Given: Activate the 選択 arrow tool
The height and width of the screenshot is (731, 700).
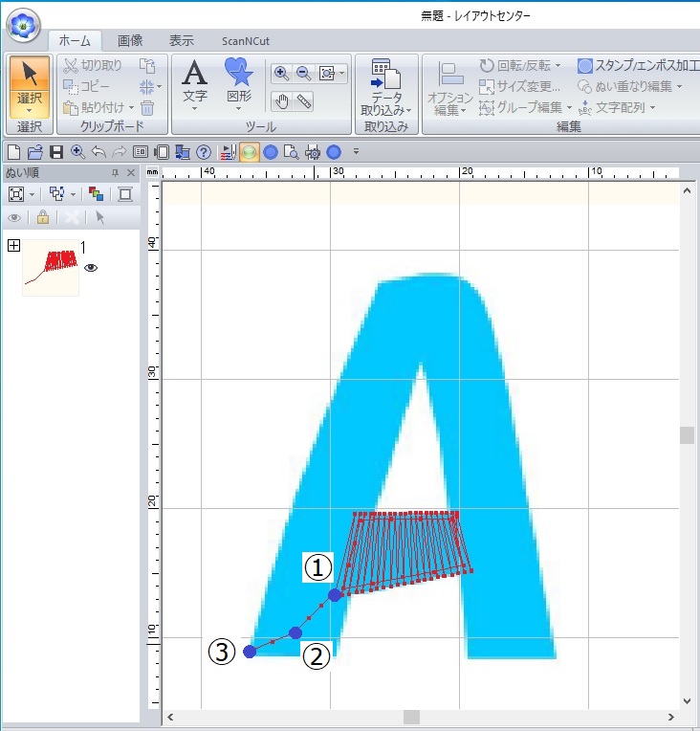Looking at the screenshot, I should point(30,80).
